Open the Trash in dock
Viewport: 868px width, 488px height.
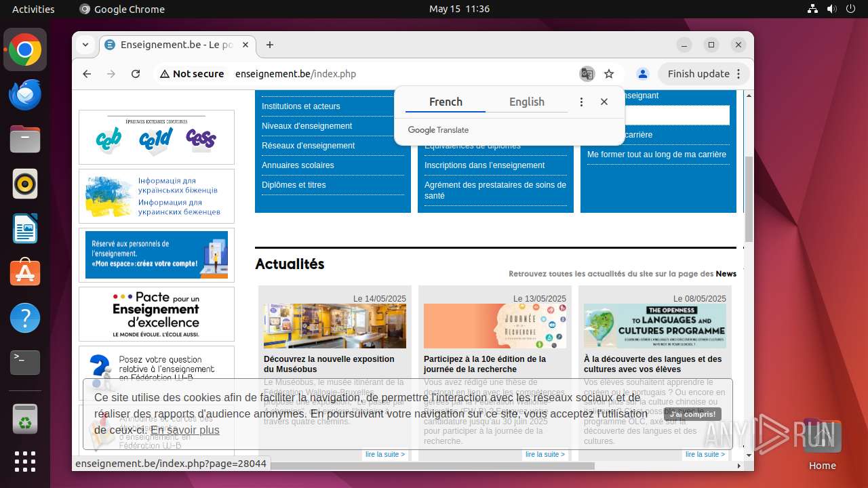tap(25, 419)
